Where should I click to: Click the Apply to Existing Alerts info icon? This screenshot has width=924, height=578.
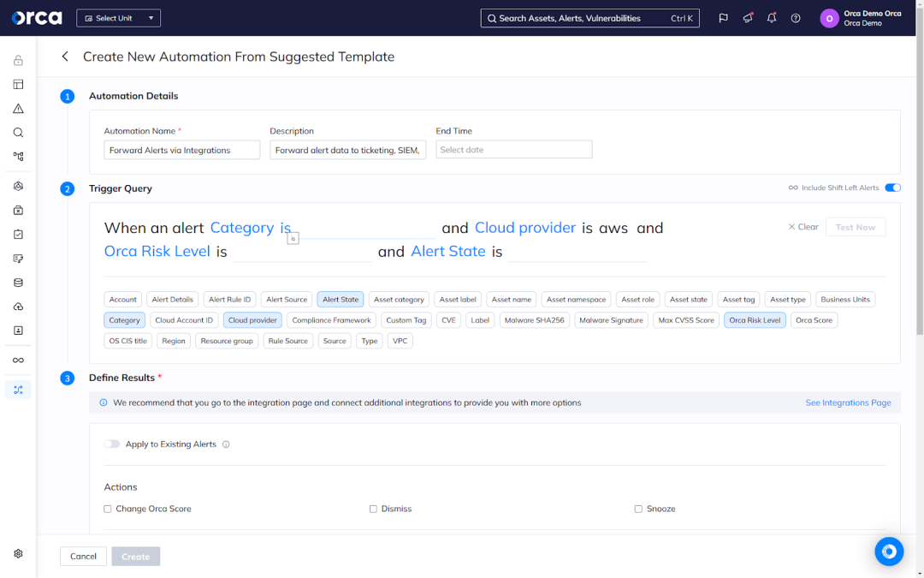tap(226, 444)
